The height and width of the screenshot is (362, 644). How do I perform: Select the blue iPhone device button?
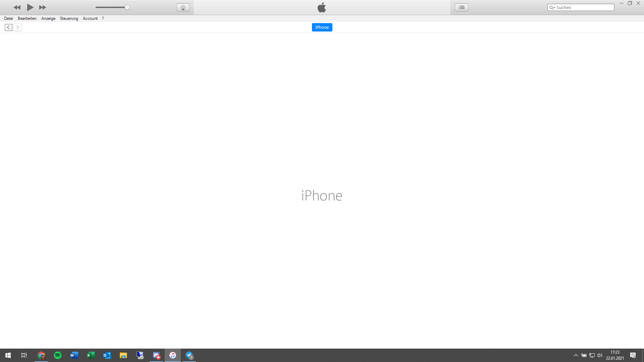point(322,27)
